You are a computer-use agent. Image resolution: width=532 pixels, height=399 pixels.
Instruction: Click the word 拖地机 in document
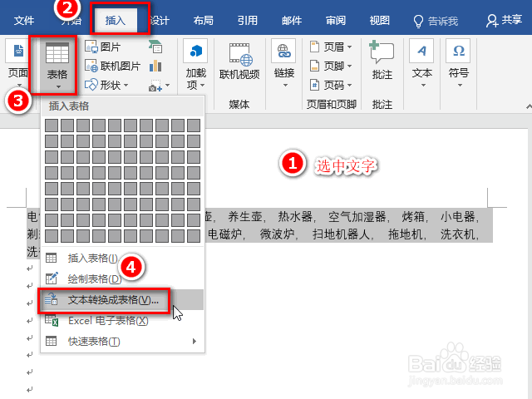tap(406, 234)
